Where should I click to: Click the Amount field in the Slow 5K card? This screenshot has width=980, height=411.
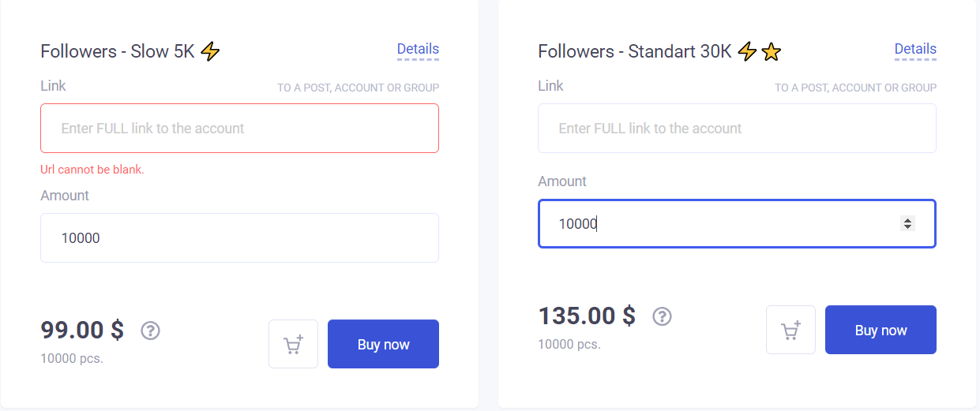pyautogui.click(x=239, y=237)
